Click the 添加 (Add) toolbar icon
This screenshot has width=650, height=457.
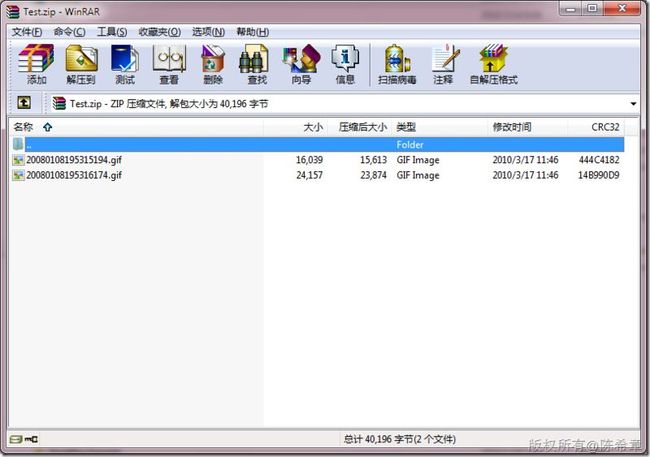[36, 64]
